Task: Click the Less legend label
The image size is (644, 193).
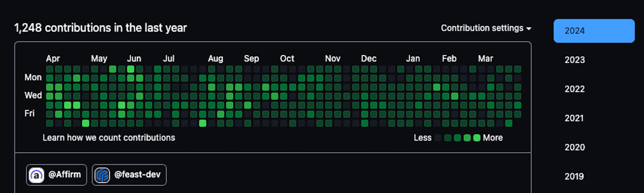Action: tap(422, 138)
